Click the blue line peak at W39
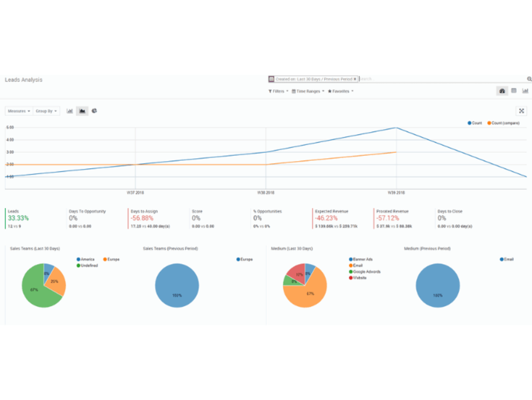This screenshot has width=532, height=400. [396, 128]
